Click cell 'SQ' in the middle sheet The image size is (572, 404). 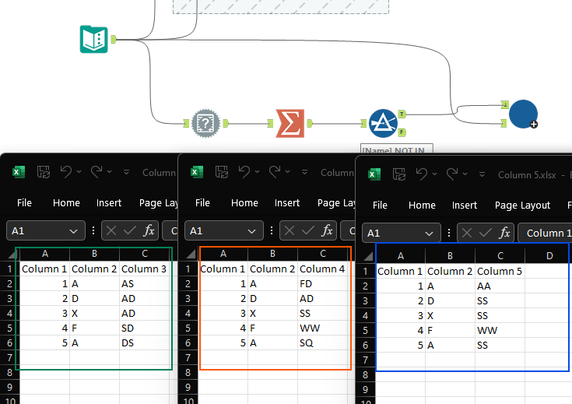click(322, 343)
